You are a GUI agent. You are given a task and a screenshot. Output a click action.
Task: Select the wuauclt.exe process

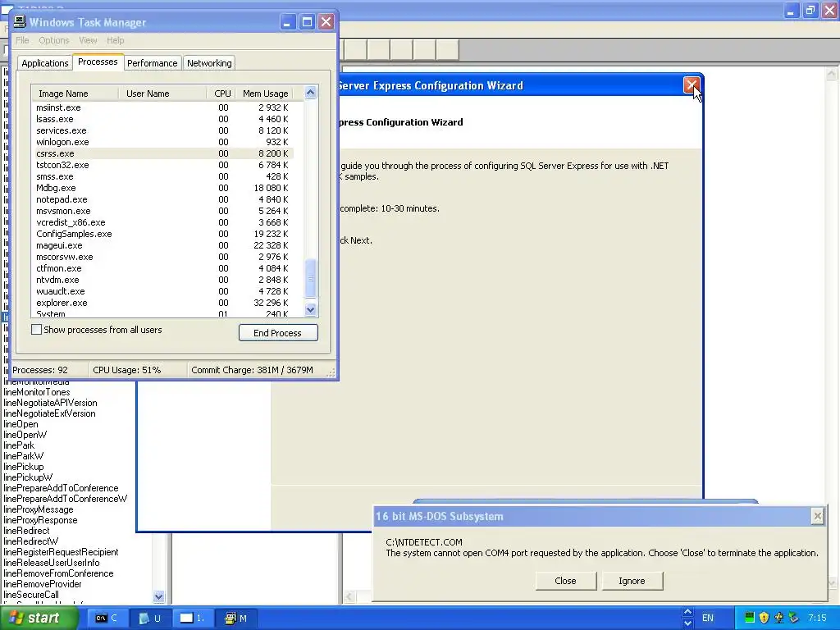tap(162, 291)
